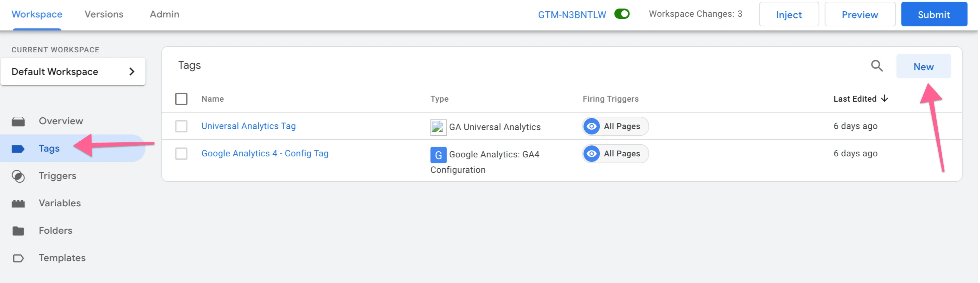The image size is (980, 283).
Task: Open the Admin tab
Action: pyautogui.click(x=164, y=14)
